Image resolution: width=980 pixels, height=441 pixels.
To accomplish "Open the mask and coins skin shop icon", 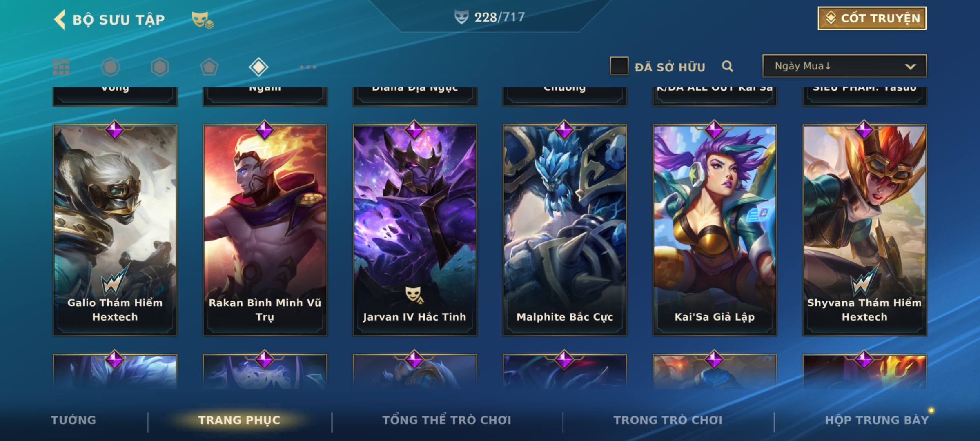I will click(x=203, y=20).
